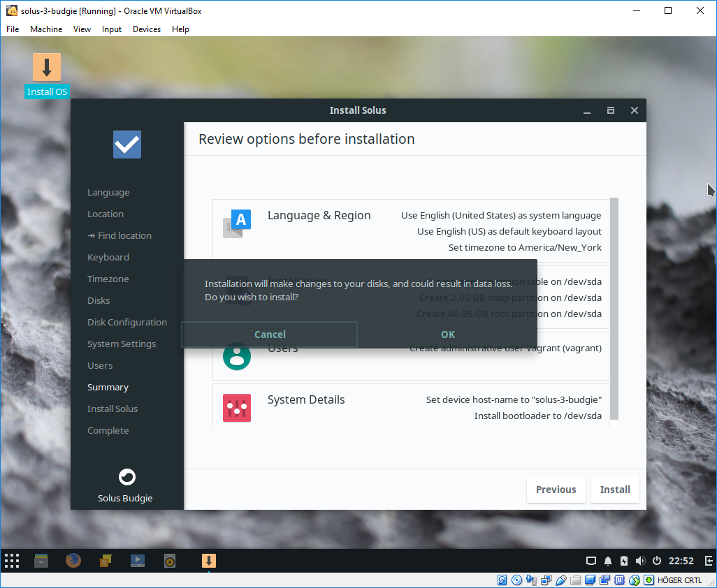
Task: Select Timezone step in installer sidebar
Action: [108, 279]
